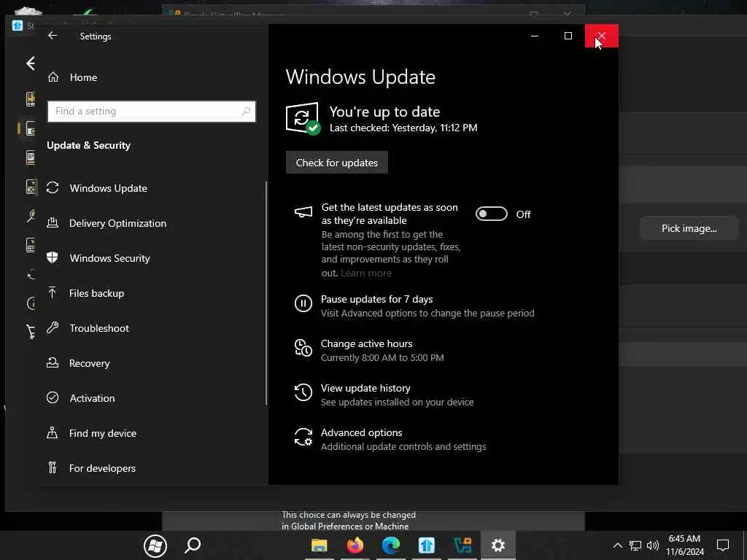Click the update history clock icon
The width and height of the screenshot is (747, 560).
click(303, 392)
